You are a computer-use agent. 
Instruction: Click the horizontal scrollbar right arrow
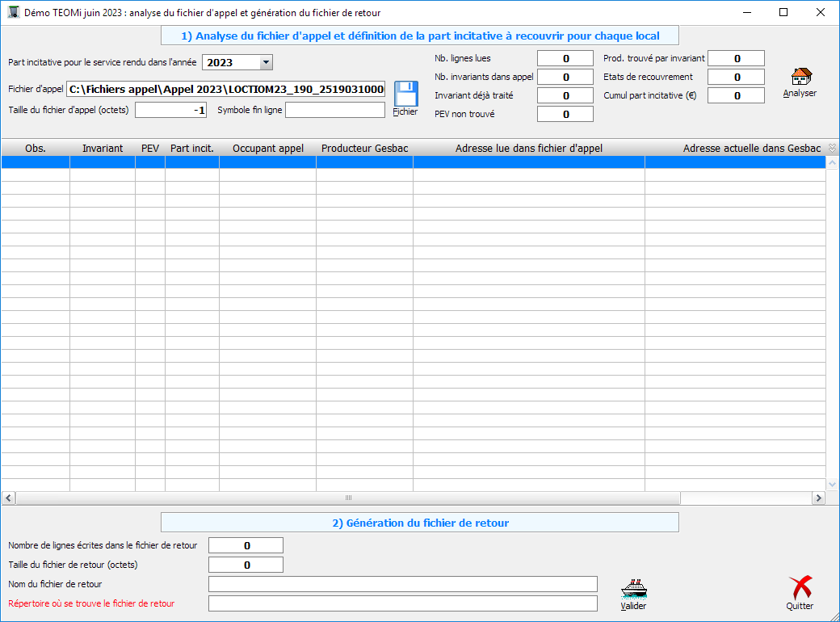[x=818, y=498]
